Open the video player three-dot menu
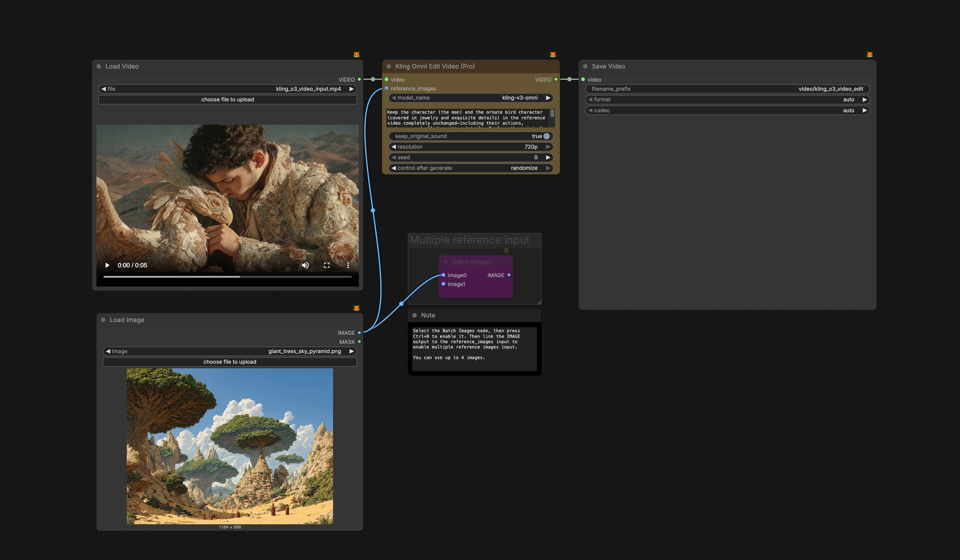Viewport: 960px width, 560px height. 348,265
